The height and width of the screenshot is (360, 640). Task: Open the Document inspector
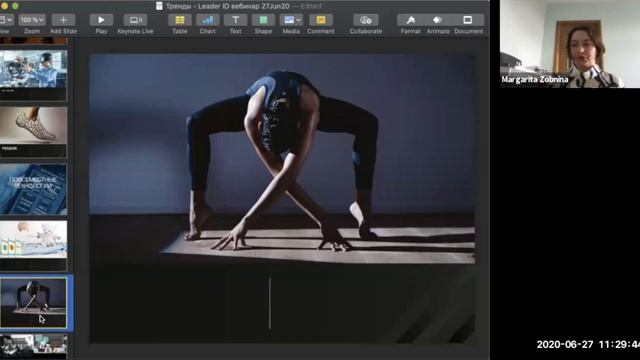(468, 20)
